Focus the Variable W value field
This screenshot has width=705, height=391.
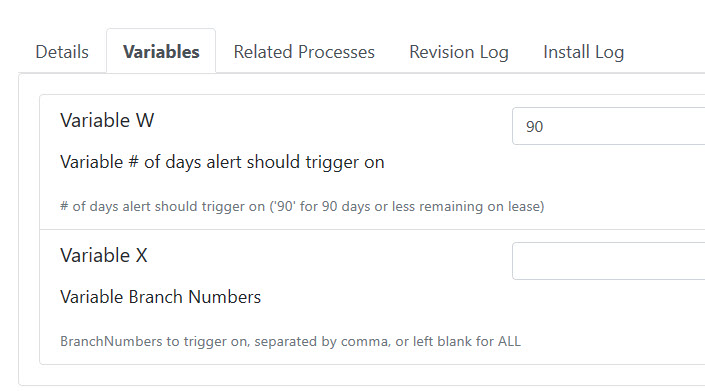pos(608,126)
